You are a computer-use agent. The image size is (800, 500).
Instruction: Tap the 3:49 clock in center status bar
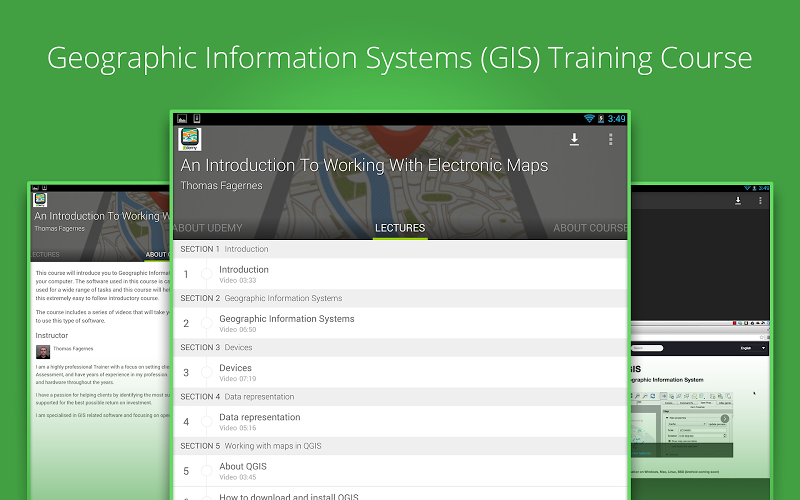pos(616,119)
